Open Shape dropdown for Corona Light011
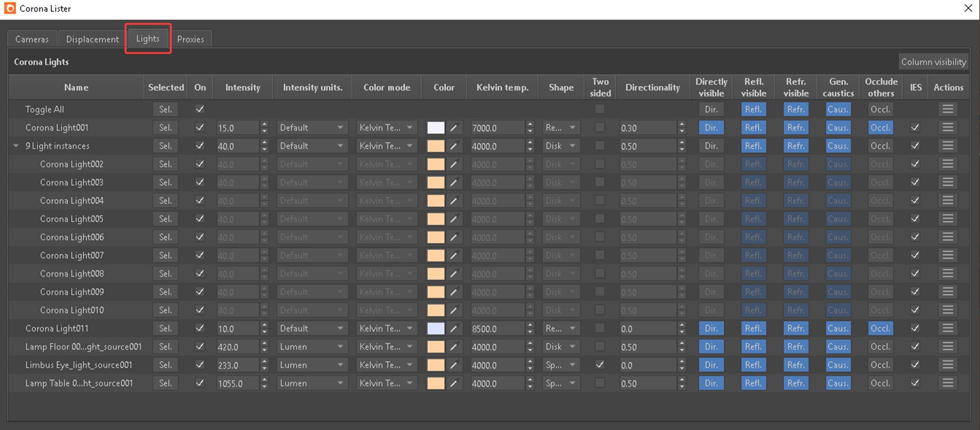980x430 pixels. pyautogui.click(x=561, y=328)
